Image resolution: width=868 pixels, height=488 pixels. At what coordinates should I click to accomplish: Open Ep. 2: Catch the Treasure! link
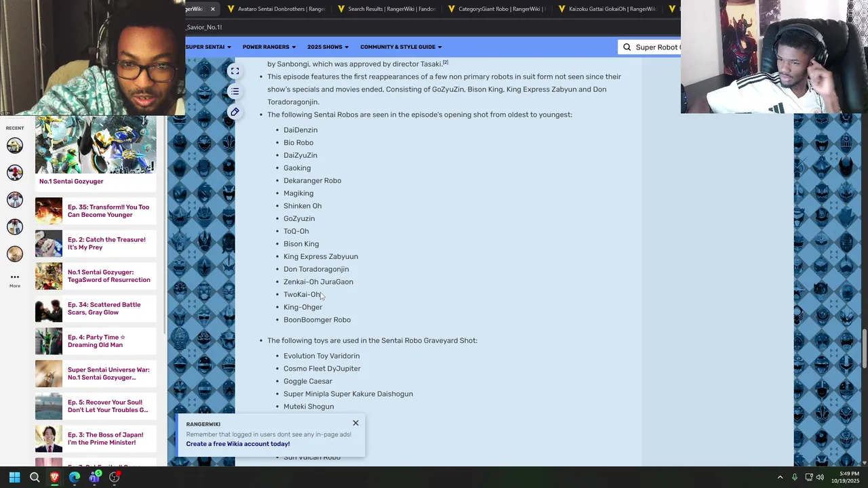coord(106,243)
